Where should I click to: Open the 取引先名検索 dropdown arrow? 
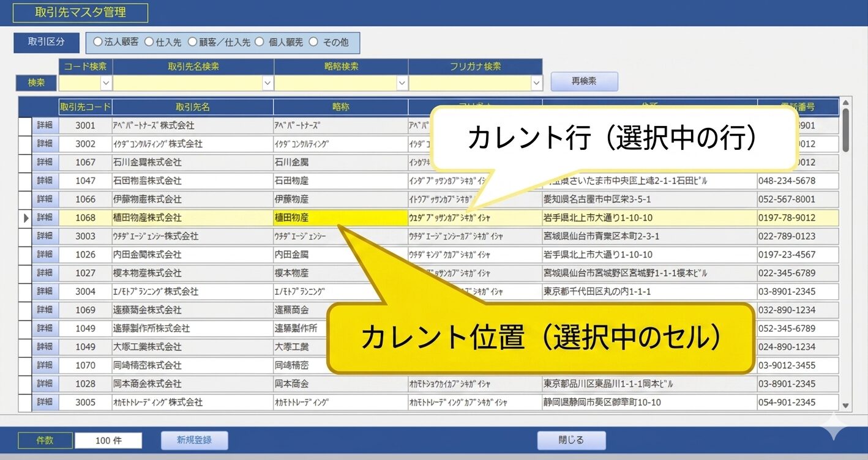click(x=268, y=83)
